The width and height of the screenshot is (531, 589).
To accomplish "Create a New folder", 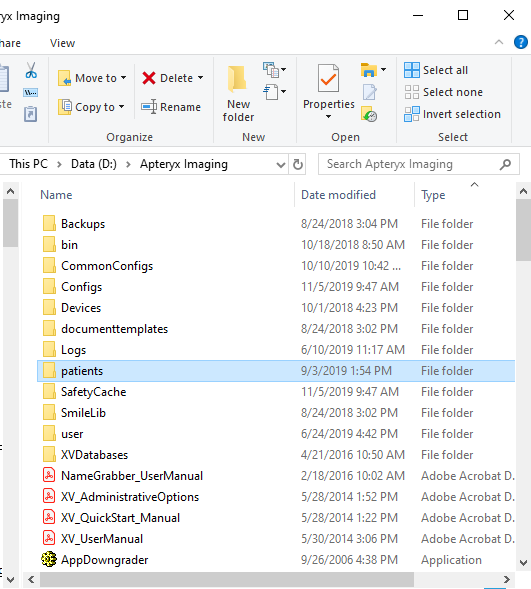I will point(238,93).
